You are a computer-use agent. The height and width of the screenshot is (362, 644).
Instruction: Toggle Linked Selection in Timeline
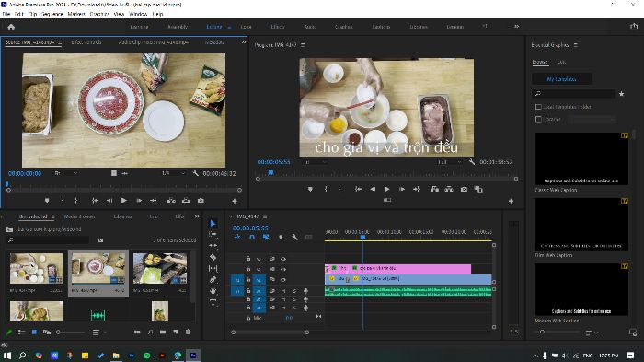click(266, 237)
